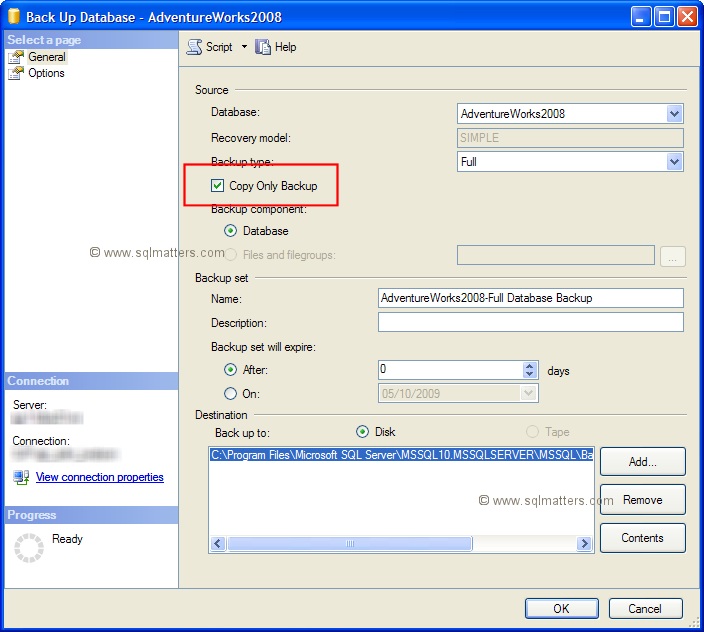Screen dimensions: 704x632
Task: Click inside the Description text field
Action: tap(531, 322)
